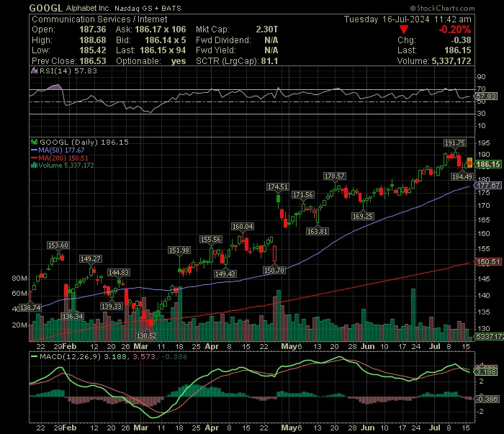Click the 80M volume axis label
The width and height of the screenshot is (504, 434).
19,279
